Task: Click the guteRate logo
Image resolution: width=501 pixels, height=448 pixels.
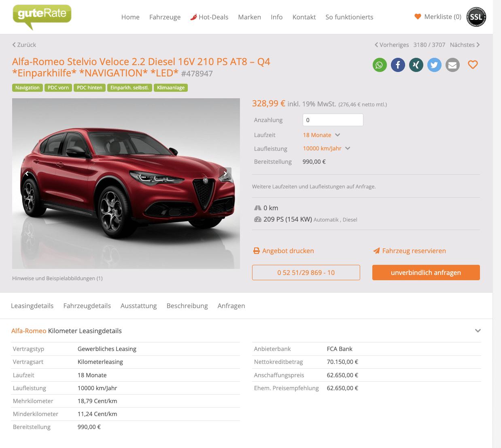Action: (x=42, y=17)
